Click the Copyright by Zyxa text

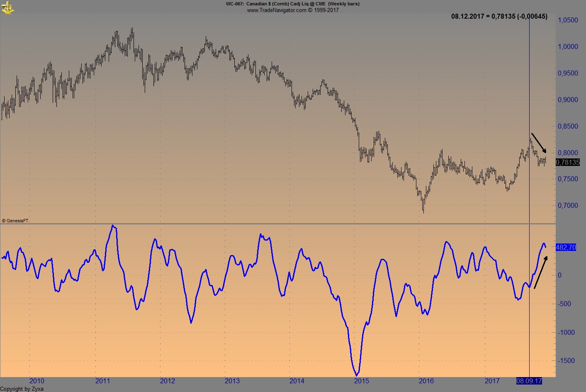(x=22, y=389)
